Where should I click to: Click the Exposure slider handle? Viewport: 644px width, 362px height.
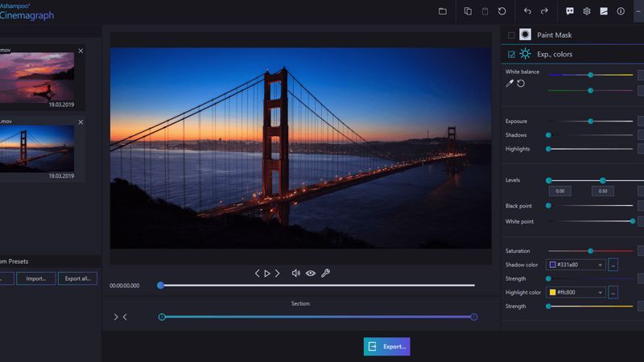pos(590,121)
